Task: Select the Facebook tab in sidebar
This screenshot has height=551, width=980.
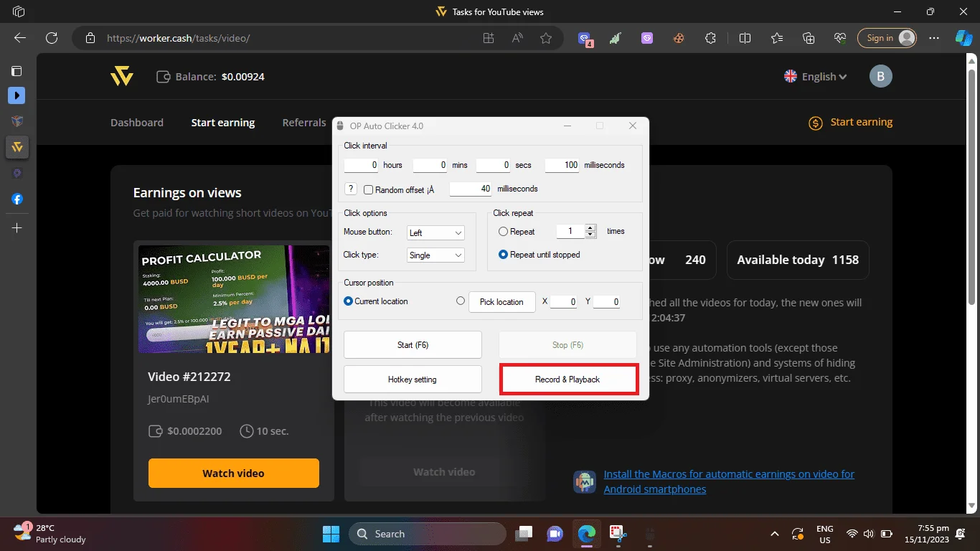Action: [17, 199]
